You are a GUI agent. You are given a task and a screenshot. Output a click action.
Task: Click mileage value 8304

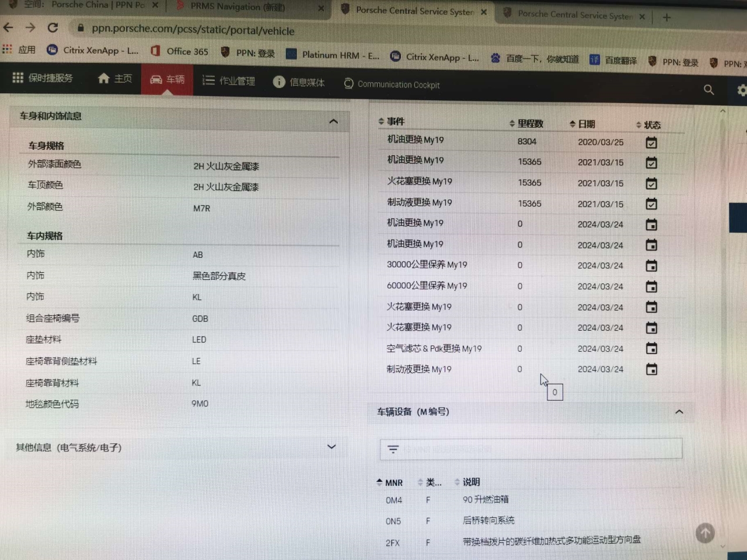point(527,141)
